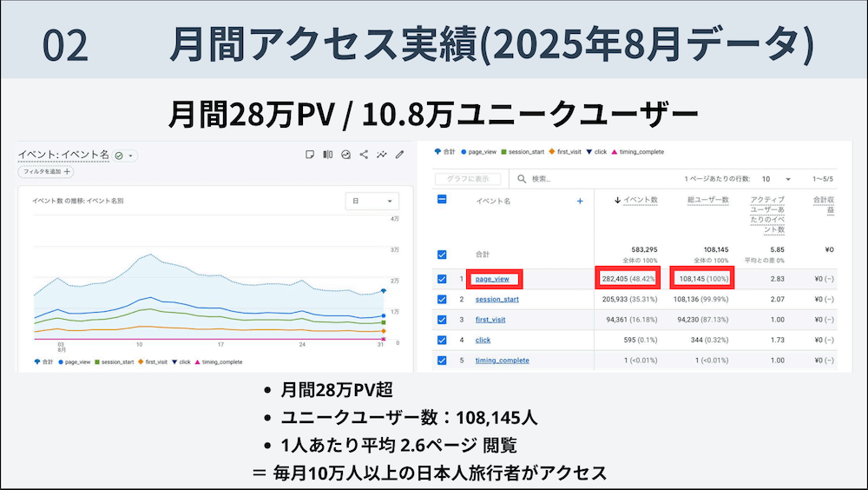Open the pencil edit report icon

(x=399, y=155)
